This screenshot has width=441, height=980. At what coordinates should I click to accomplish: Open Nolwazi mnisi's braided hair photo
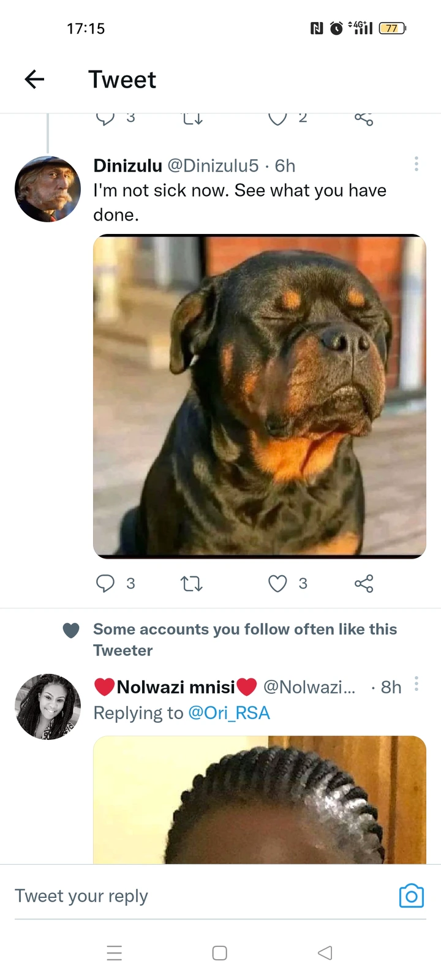(259, 799)
